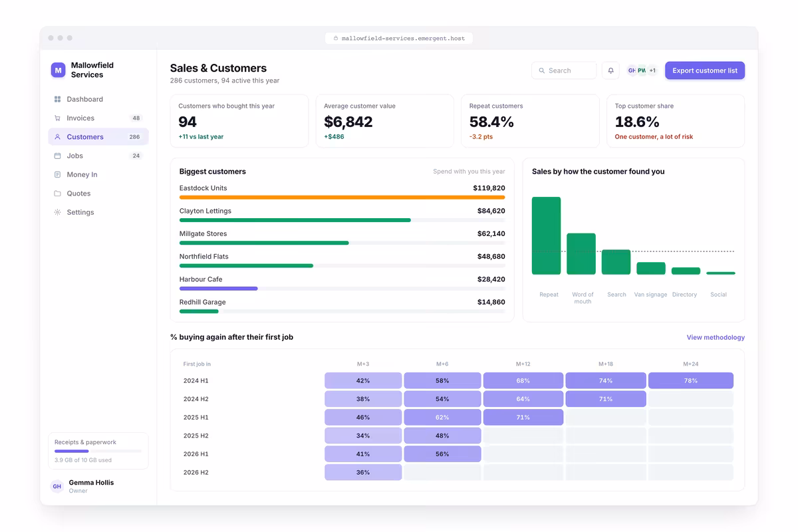Click the Mallowfield Services logo icon
This screenshot has height=532, width=798.
58,70
